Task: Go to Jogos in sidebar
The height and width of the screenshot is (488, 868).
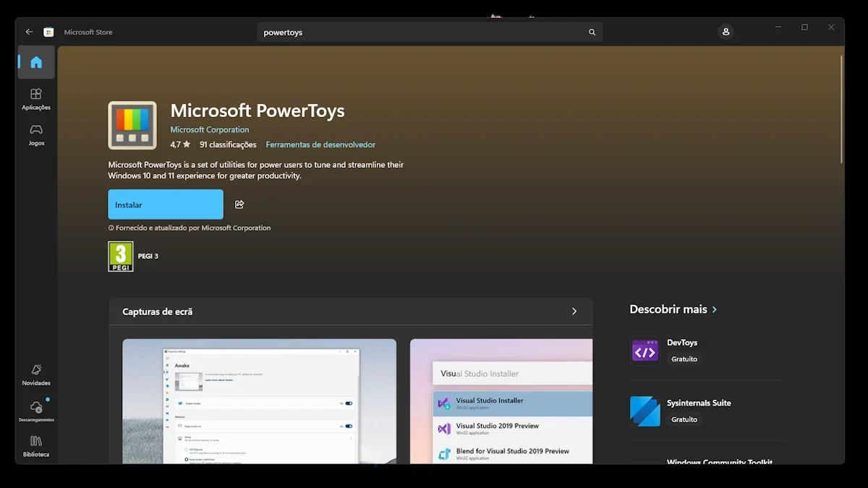Action: pos(36,134)
